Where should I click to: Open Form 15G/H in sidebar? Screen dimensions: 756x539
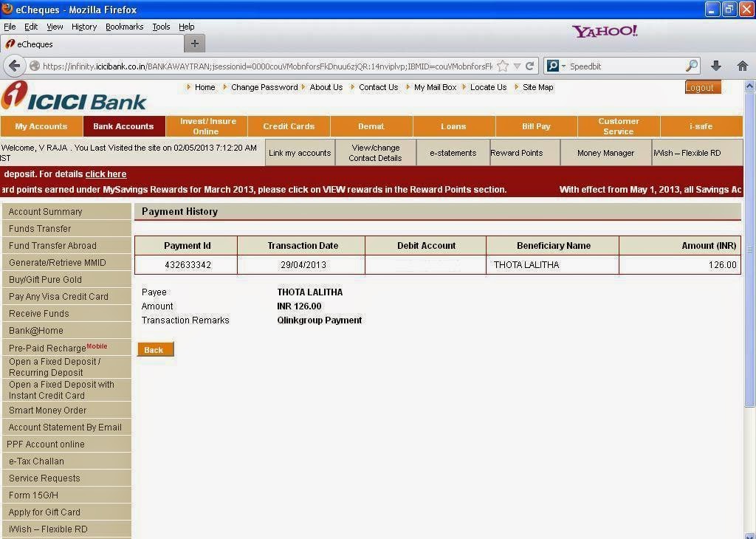point(66,495)
